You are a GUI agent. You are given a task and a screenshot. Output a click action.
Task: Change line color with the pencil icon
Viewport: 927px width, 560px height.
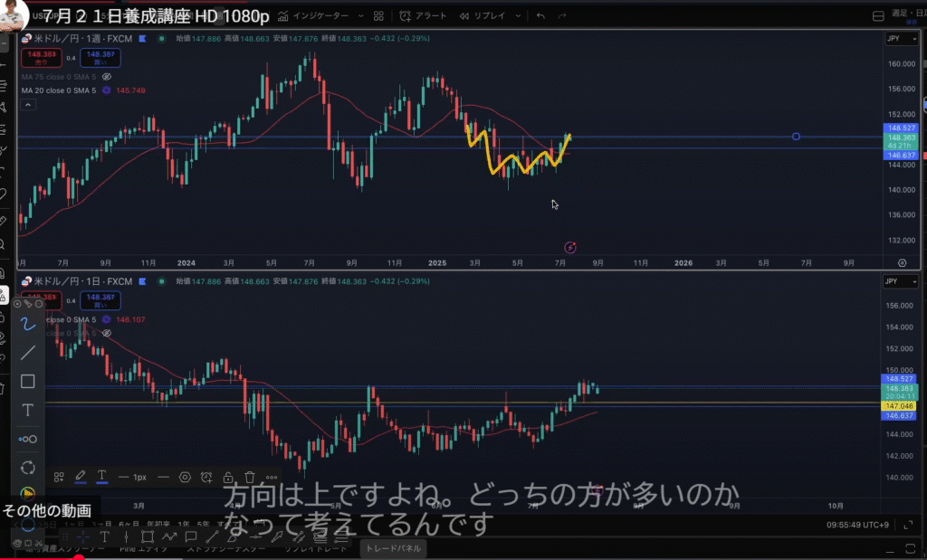[81, 476]
